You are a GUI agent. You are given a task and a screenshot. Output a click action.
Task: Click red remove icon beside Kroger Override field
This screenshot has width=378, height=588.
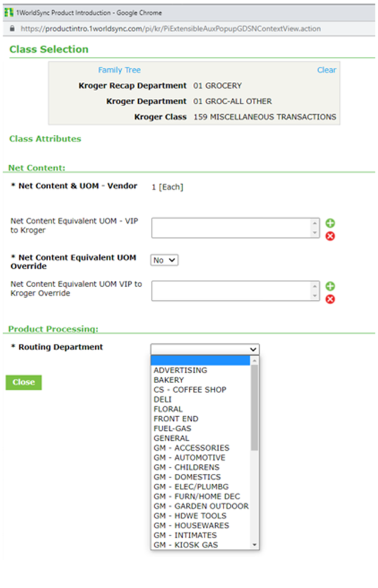click(330, 299)
